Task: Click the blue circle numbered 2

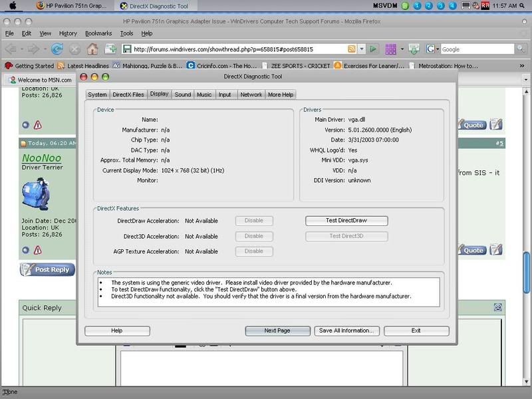Action: pos(429,6)
